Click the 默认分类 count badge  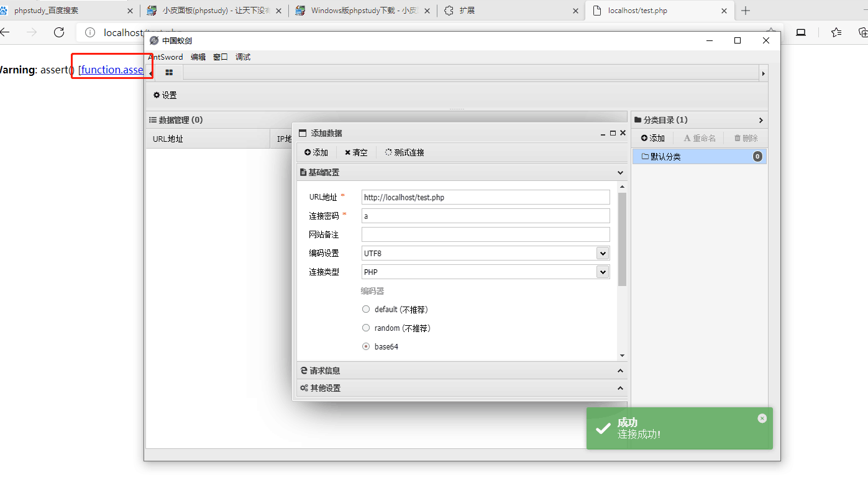click(x=757, y=157)
